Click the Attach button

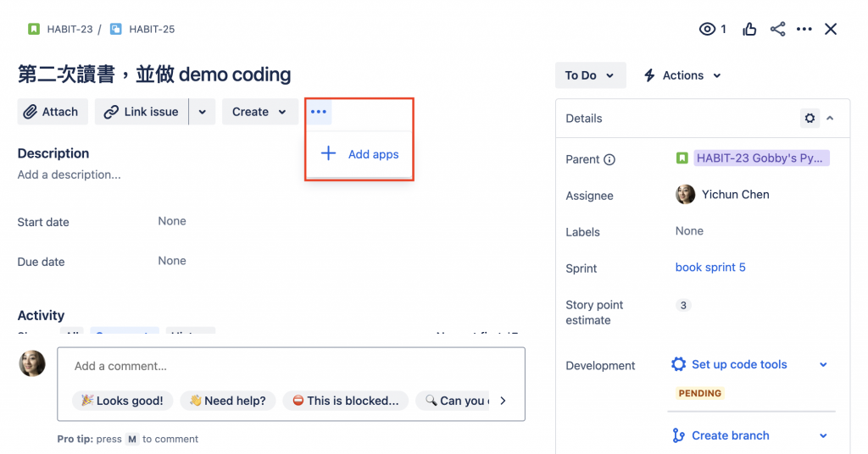click(x=52, y=112)
